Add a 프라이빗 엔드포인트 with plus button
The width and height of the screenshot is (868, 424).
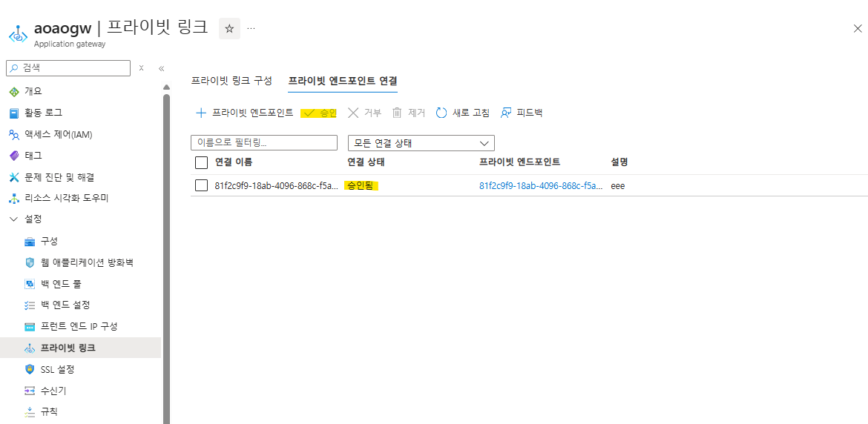pos(244,113)
